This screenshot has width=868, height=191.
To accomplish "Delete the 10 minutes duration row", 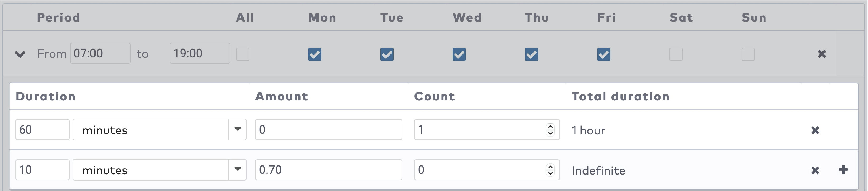I will click(815, 170).
